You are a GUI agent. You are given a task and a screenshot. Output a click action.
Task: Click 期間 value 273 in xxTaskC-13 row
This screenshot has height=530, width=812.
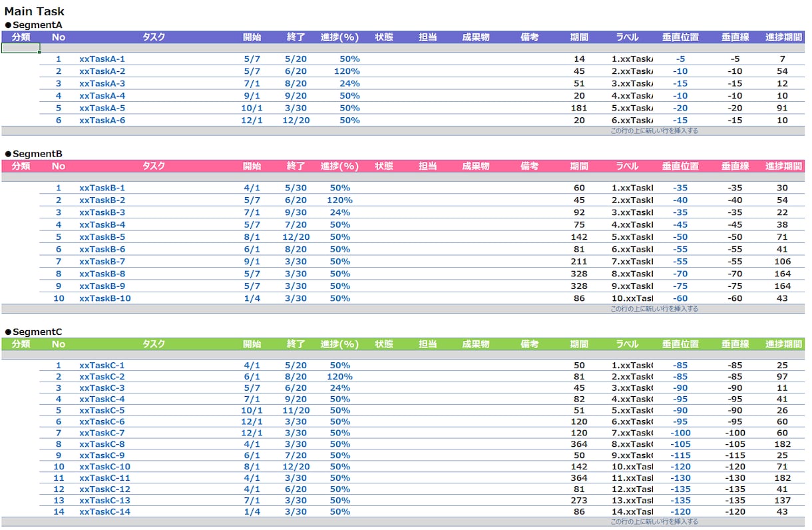(579, 500)
